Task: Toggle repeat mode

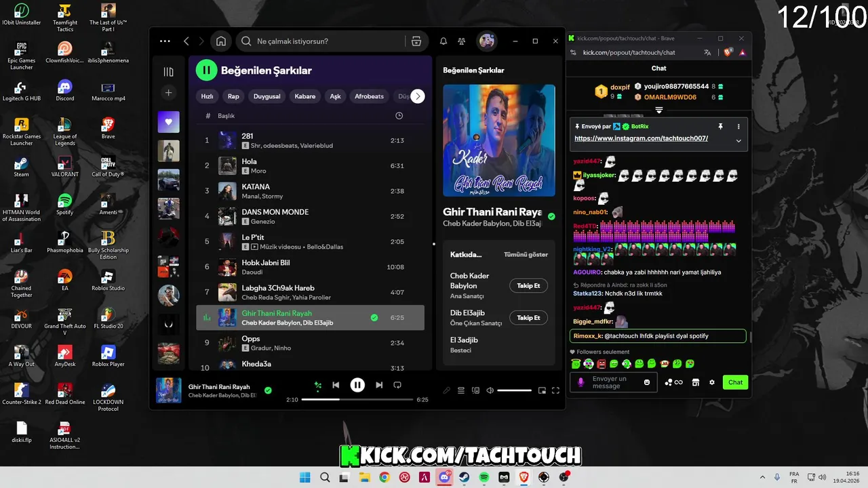Action: [x=397, y=385]
